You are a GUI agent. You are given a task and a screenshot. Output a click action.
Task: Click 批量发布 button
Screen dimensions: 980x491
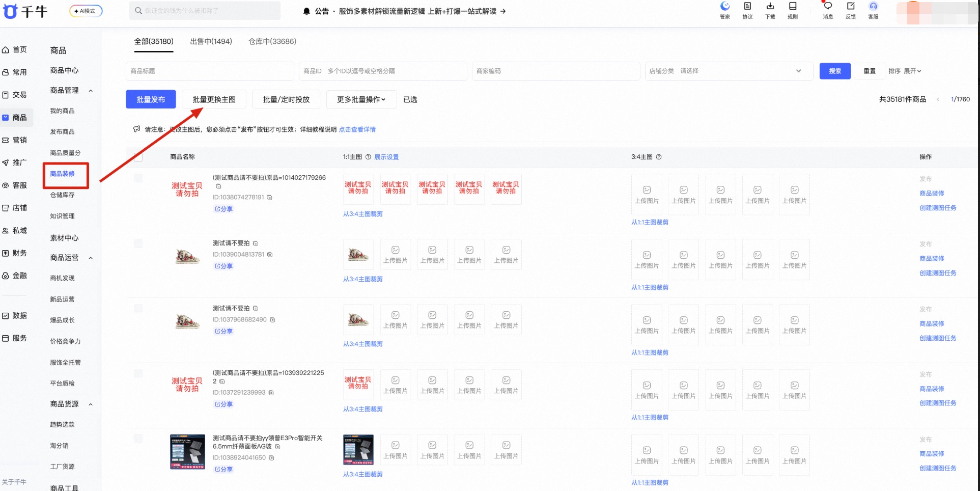click(x=151, y=99)
